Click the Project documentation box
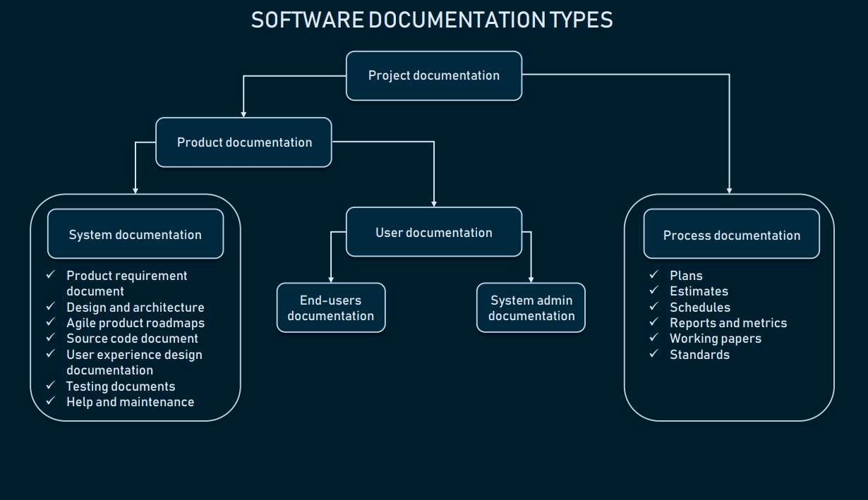868x500 pixels. 433,75
